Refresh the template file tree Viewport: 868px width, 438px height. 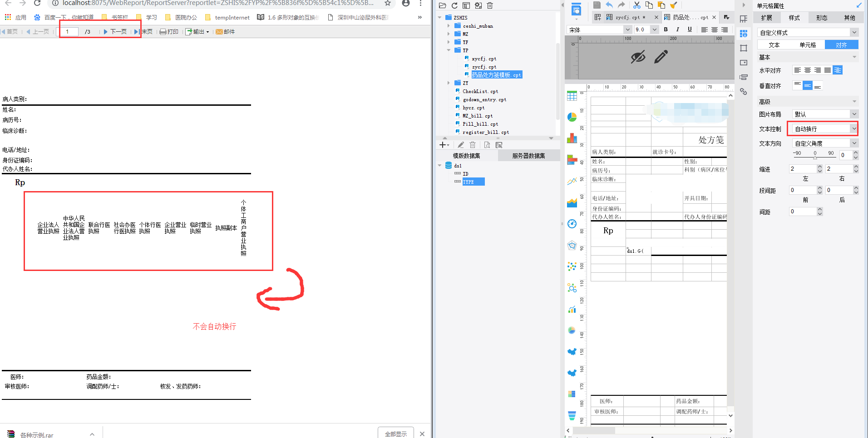click(x=454, y=5)
